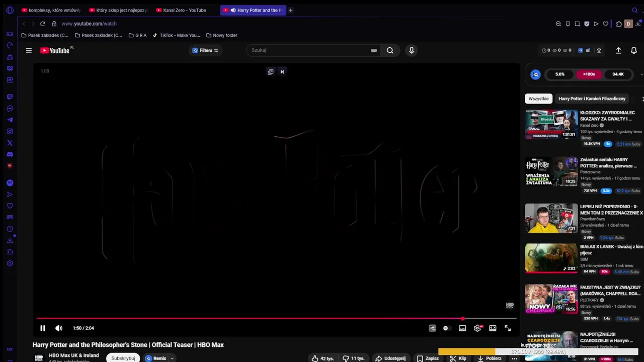
Task: Open a new browser tab
Action: click(290, 10)
